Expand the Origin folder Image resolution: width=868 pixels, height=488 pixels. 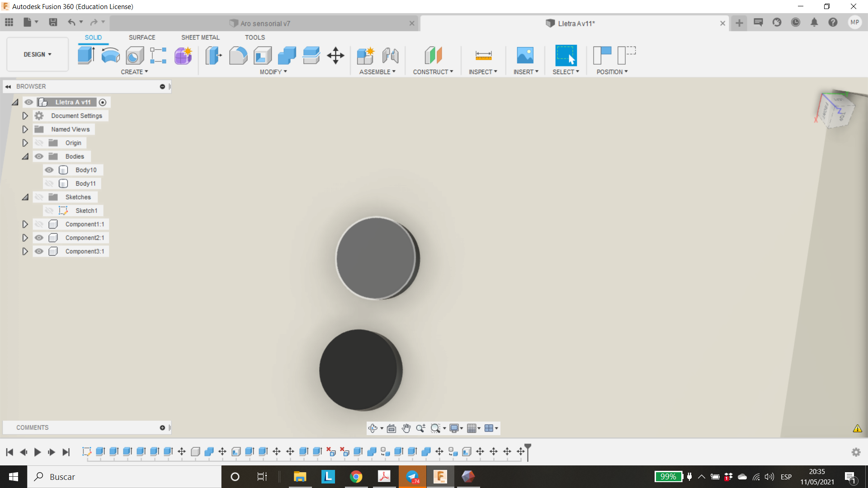click(25, 143)
